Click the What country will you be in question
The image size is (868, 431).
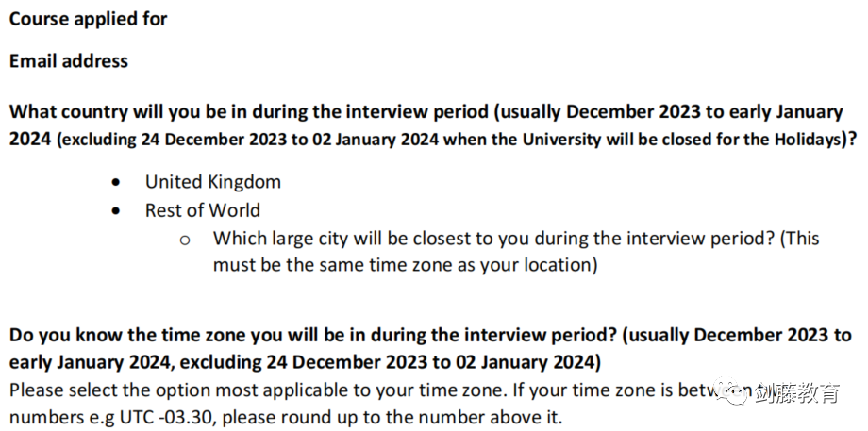click(434, 125)
